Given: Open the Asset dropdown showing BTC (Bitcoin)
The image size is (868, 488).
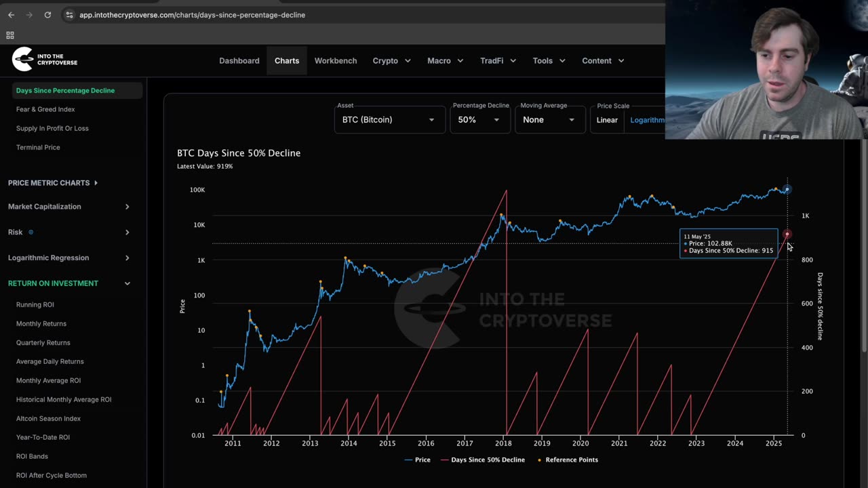Looking at the screenshot, I should tap(389, 120).
